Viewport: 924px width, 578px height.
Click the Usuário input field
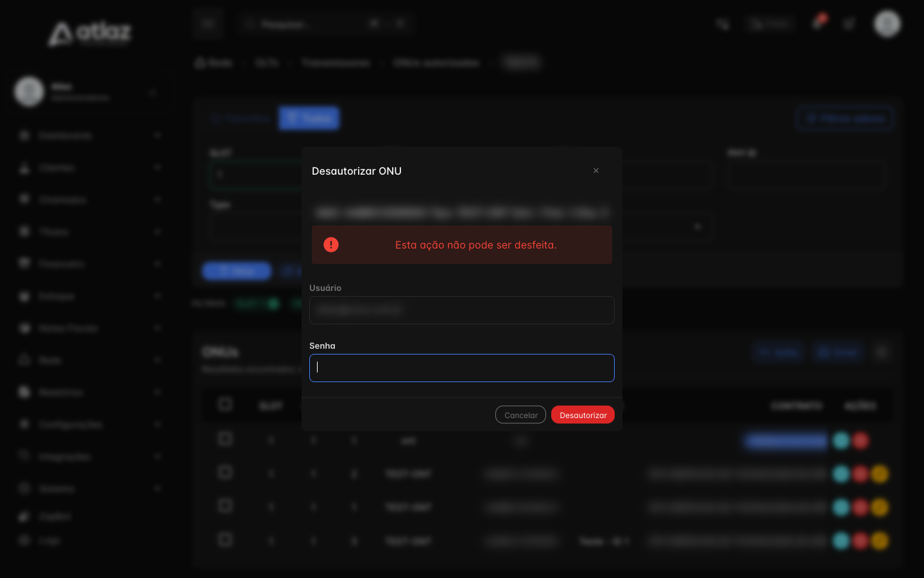pyautogui.click(x=462, y=310)
